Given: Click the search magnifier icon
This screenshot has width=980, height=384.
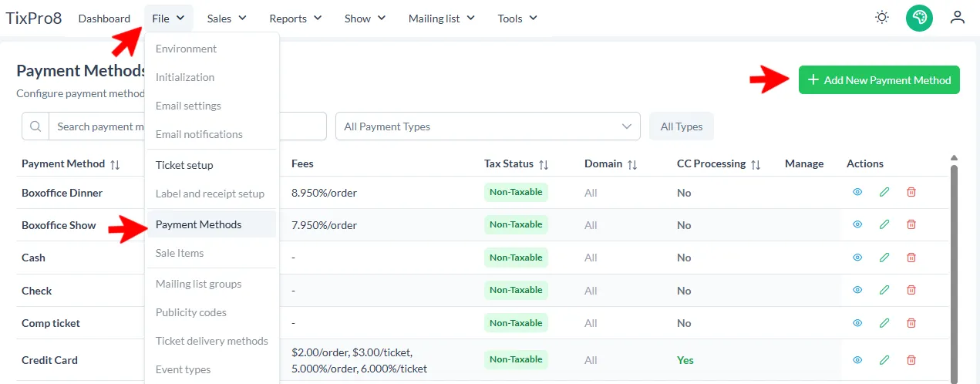Looking at the screenshot, I should (35, 126).
